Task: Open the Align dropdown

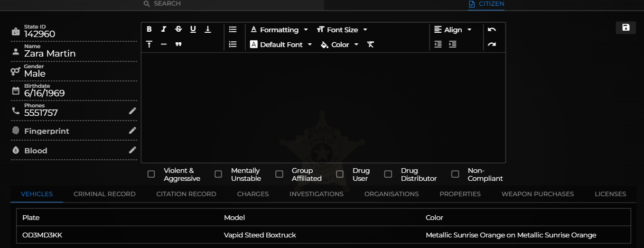Action: (x=453, y=30)
